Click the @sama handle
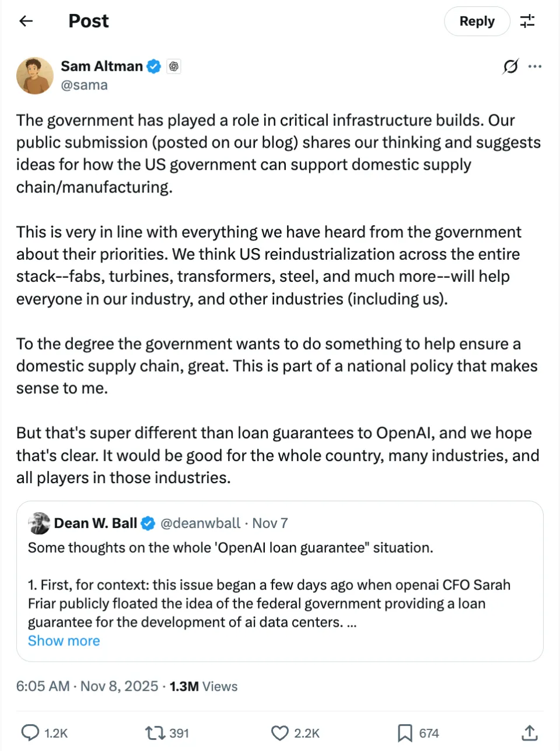This screenshot has width=560, height=751. click(84, 85)
